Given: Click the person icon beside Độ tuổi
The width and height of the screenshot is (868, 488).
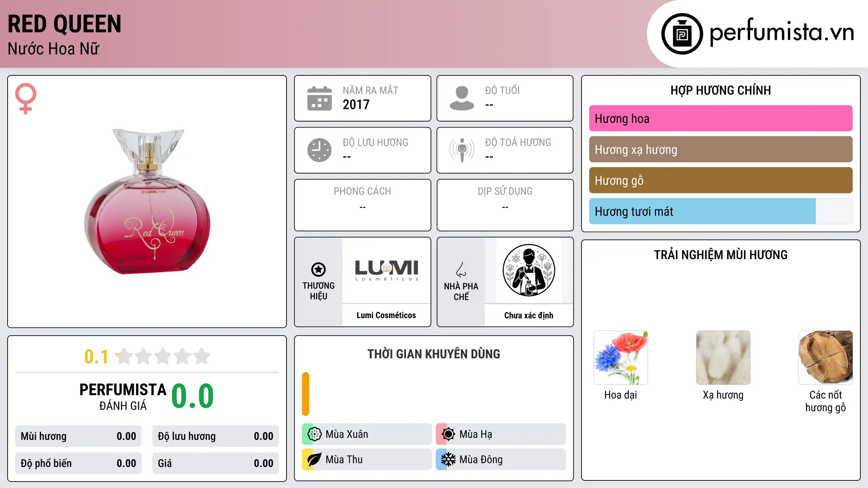Looking at the screenshot, I should pos(462,98).
